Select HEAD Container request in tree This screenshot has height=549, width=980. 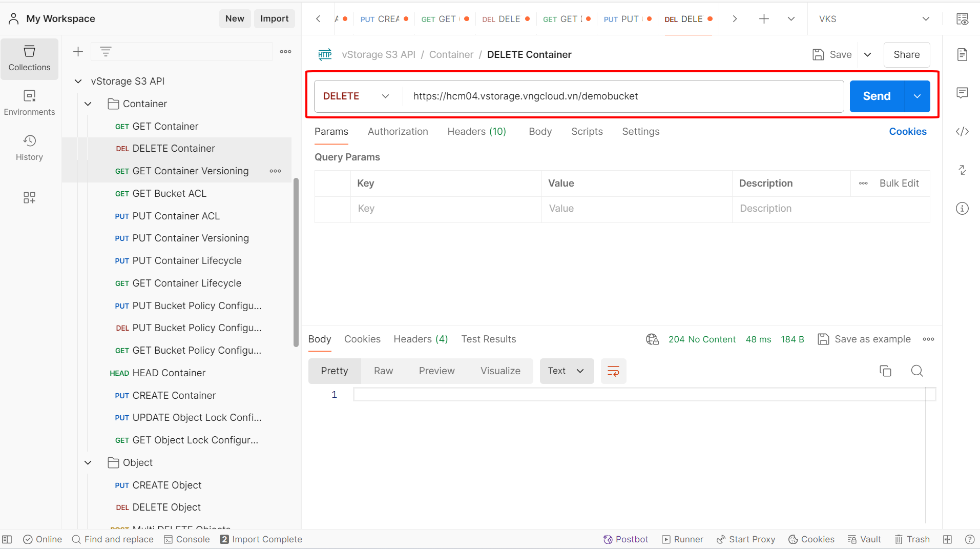169,373
